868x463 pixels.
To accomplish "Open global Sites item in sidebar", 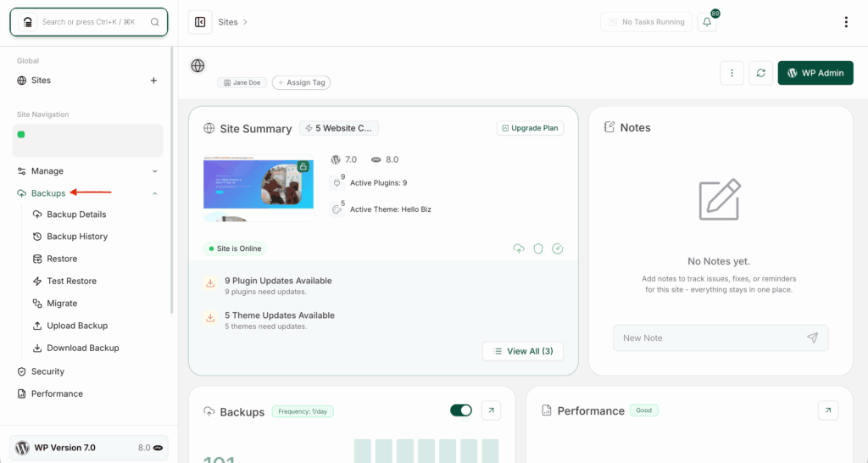I will click(x=41, y=81).
